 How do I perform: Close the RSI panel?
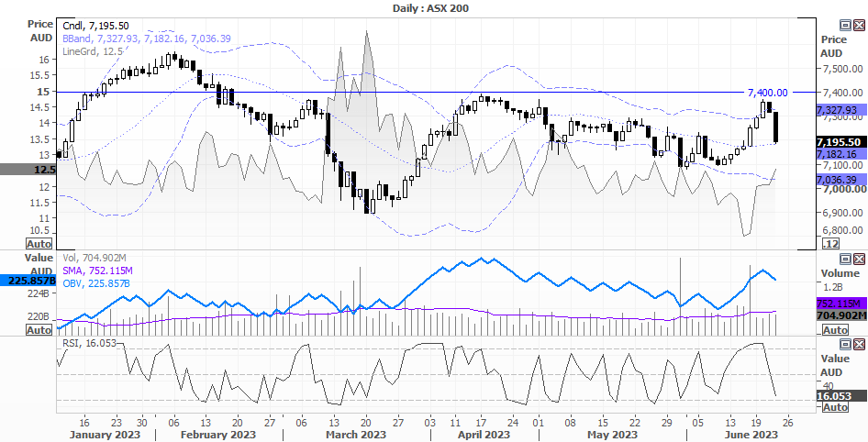[x=859, y=345]
